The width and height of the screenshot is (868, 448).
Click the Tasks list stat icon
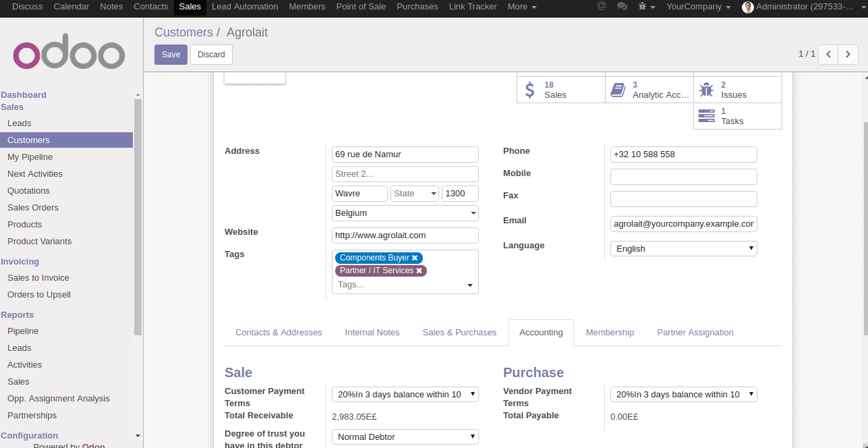tap(706, 115)
